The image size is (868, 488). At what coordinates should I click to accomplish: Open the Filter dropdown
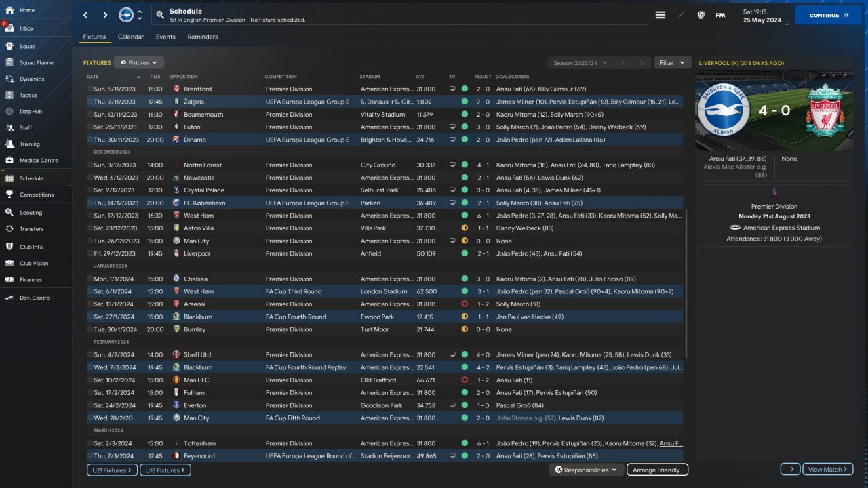click(672, 62)
